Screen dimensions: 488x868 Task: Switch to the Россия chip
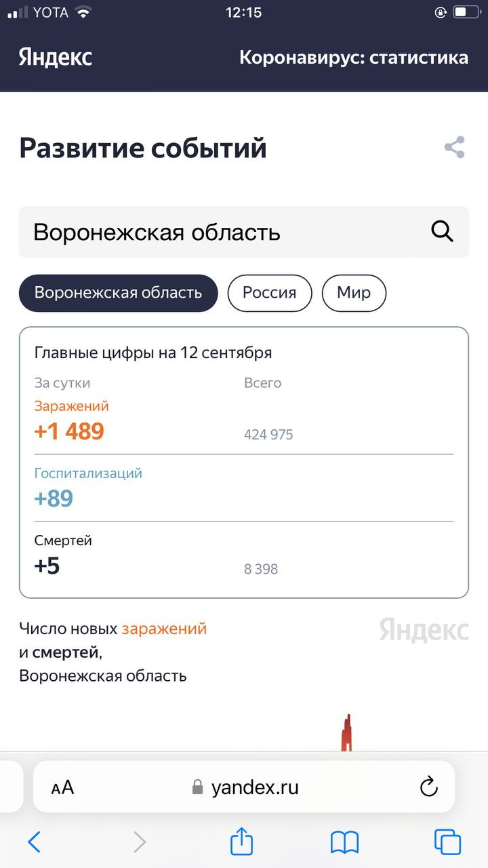coord(270,293)
